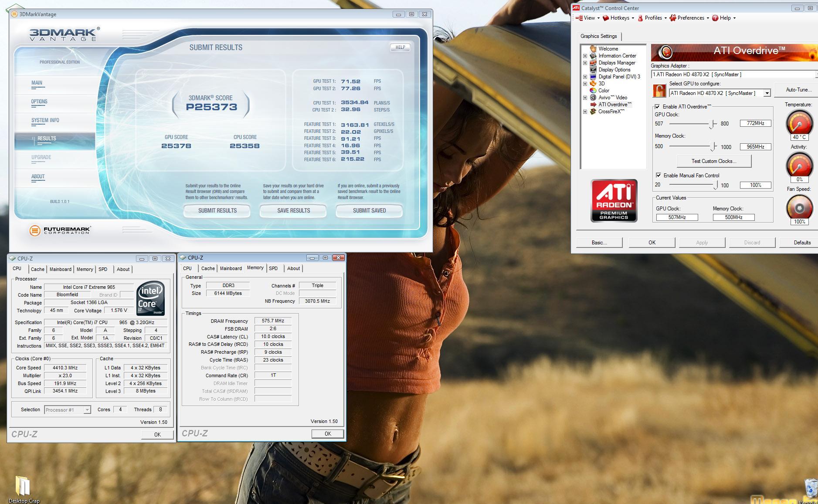This screenshot has height=504, width=818.
Task: Expand the Information Center tree node
Action: (585, 56)
